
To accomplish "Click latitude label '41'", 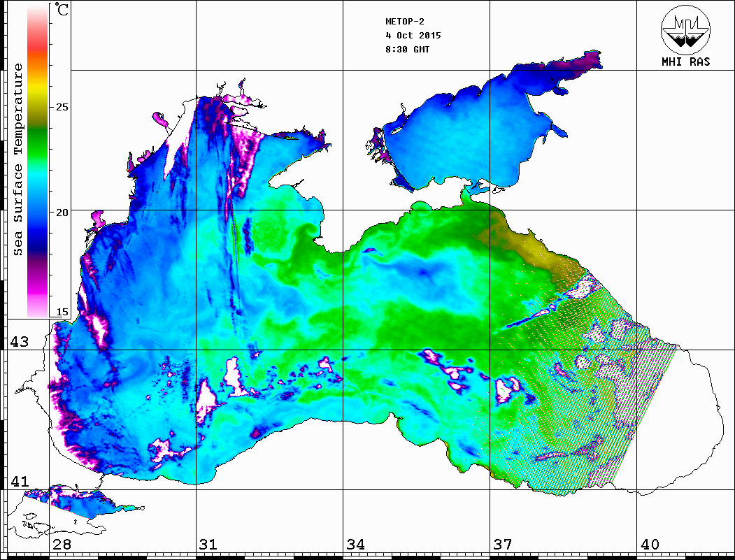I will 19,481.
